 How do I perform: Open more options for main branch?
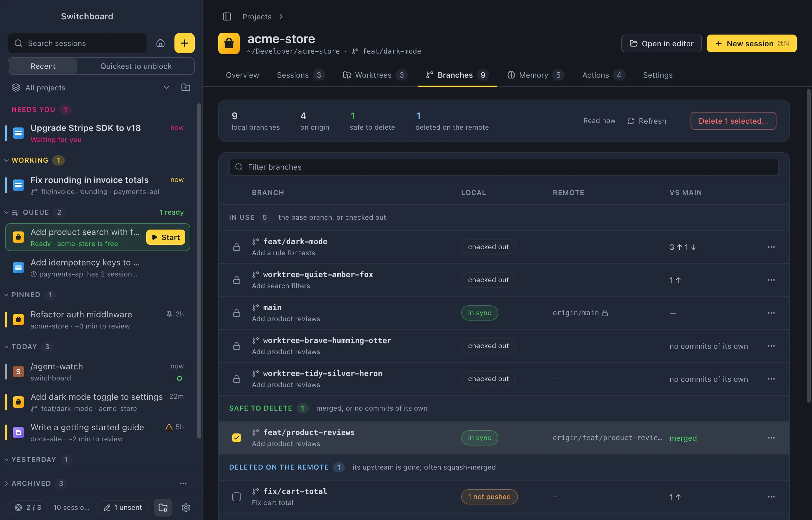point(771,313)
